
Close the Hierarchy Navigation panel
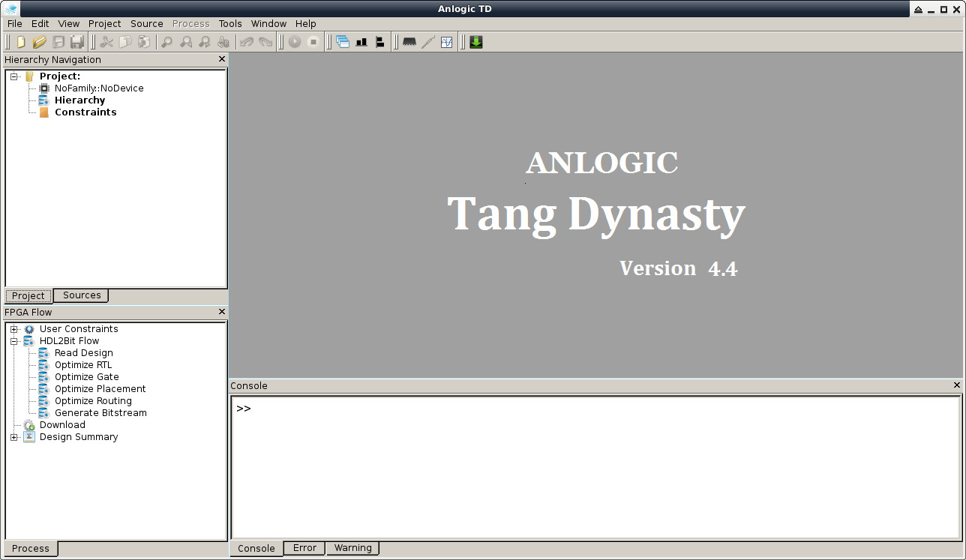tap(222, 59)
